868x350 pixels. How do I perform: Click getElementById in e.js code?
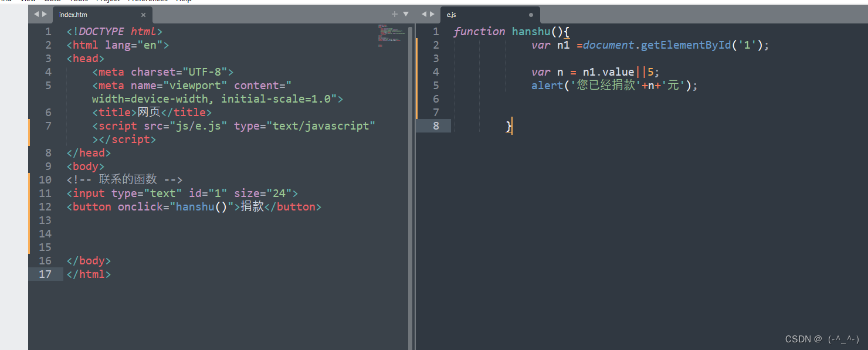click(x=686, y=45)
